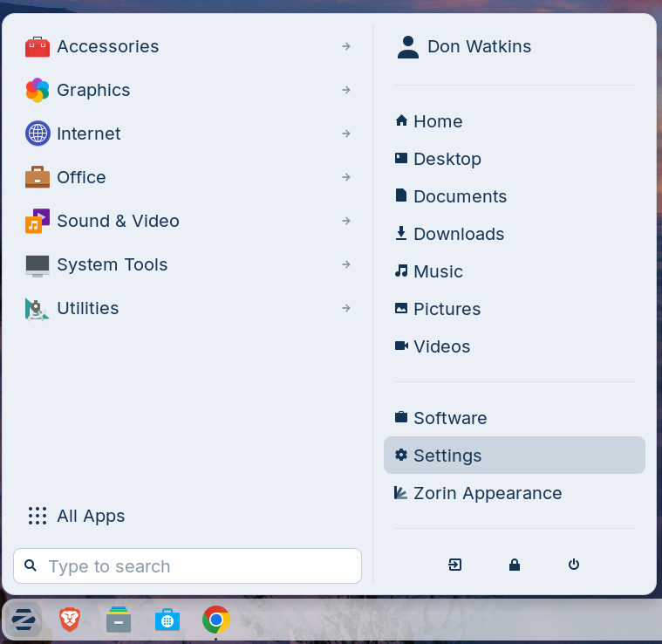Click the Home house icon
This screenshot has width=662, height=644.
tap(401, 120)
